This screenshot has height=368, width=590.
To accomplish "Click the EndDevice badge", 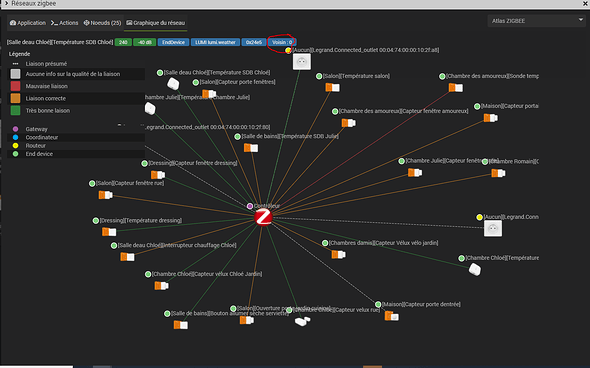I will pyautogui.click(x=173, y=42).
